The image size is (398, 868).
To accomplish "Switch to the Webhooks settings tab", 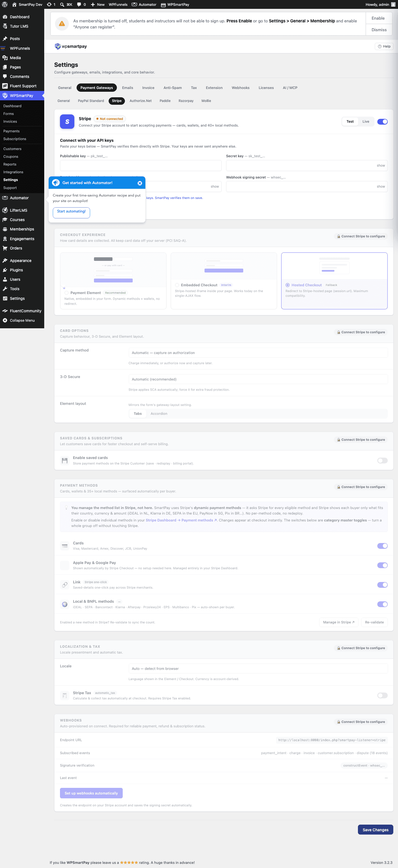I will pyautogui.click(x=241, y=88).
